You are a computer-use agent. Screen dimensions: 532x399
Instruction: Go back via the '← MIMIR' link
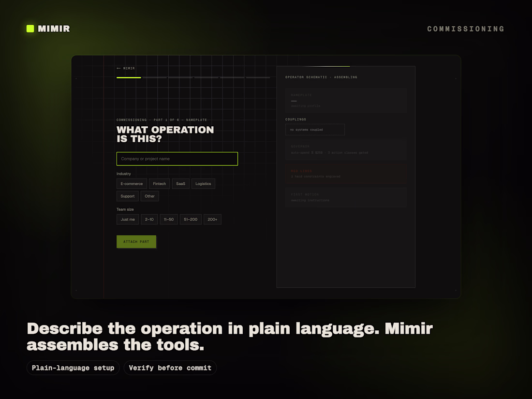(x=126, y=68)
